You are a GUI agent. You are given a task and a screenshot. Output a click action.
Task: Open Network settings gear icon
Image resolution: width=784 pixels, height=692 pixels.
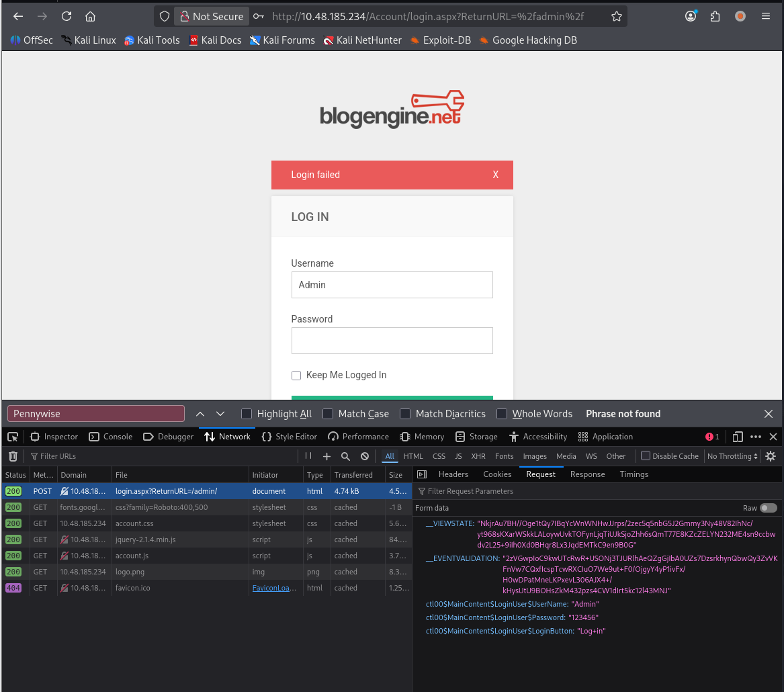click(771, 456)
